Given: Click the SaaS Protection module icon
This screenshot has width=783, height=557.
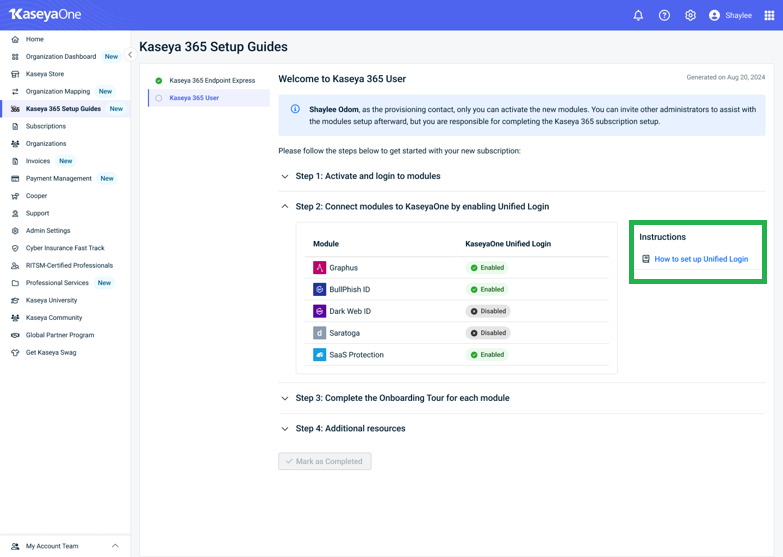Looking at the screenshot, I should coord(319,355).
